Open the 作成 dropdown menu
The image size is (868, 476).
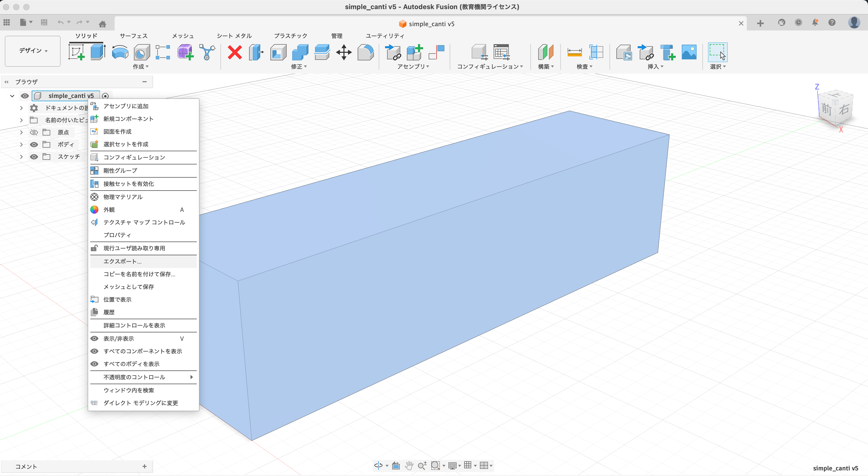(x=141, y=66)
